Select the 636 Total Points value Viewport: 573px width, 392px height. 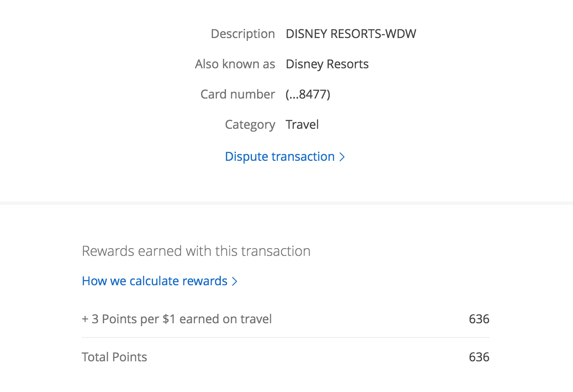point(479,357)
